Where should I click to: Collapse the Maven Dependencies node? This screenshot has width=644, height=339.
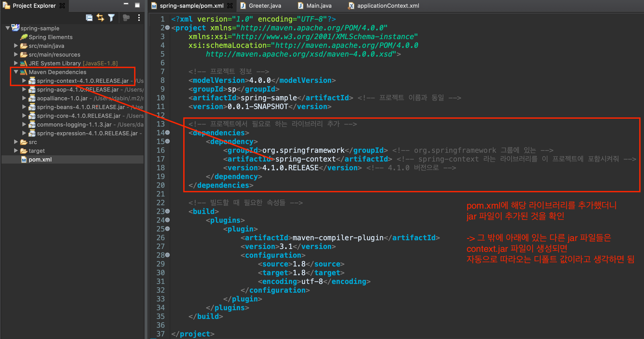pos(16,72)
